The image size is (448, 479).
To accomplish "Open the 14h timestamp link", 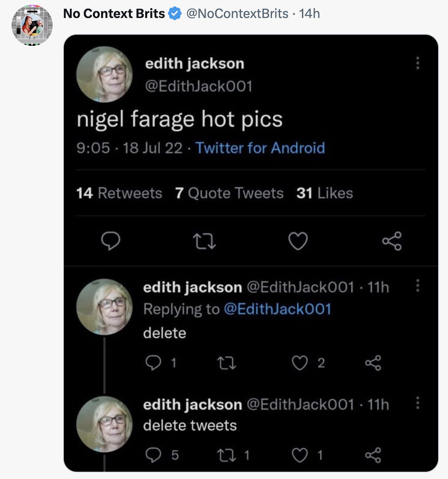I will pyautogui.click(x=310, y=14).
